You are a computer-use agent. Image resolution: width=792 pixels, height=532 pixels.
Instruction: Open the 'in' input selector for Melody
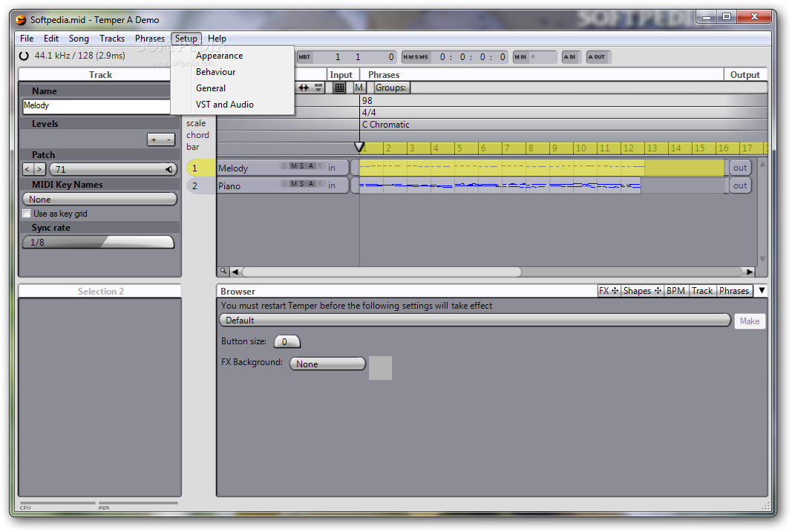[x=332, y=168]
